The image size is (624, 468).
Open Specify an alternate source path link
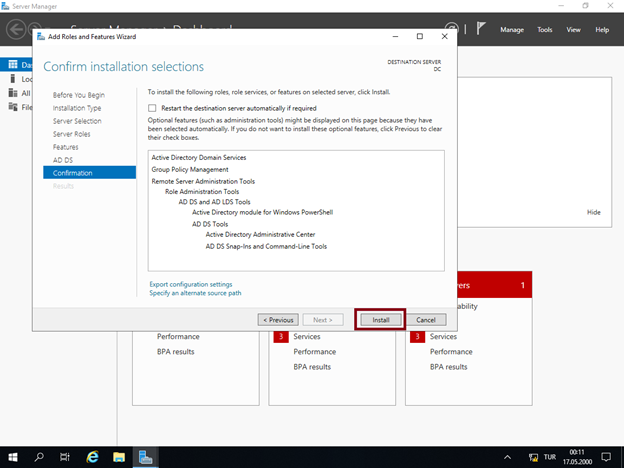(x=195, y=293)
